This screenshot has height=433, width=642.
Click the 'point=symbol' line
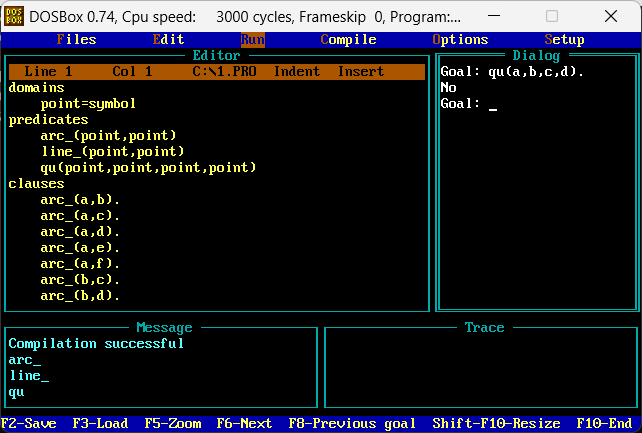pyautogui.click(x=88, y=104)
